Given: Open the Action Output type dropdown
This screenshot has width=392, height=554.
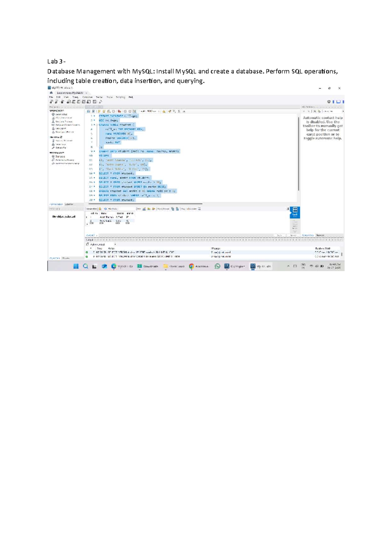Looking at the screenshot, I should click(103, 244).
